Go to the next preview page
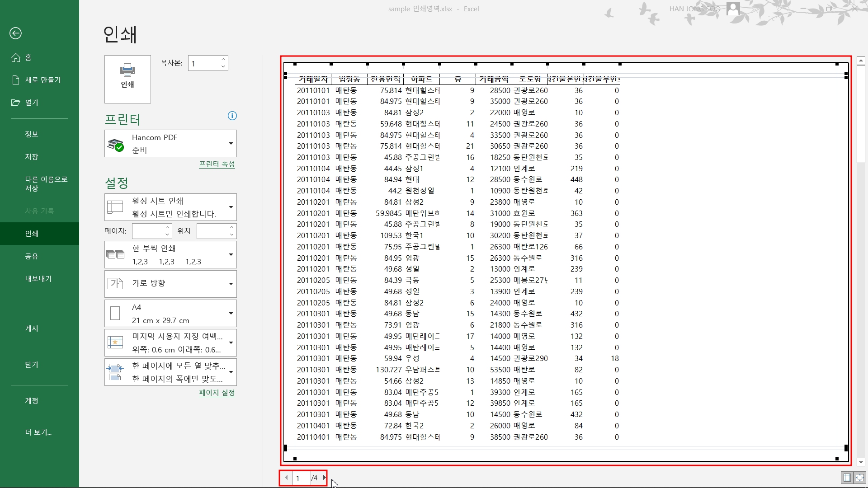 [324, 478]
